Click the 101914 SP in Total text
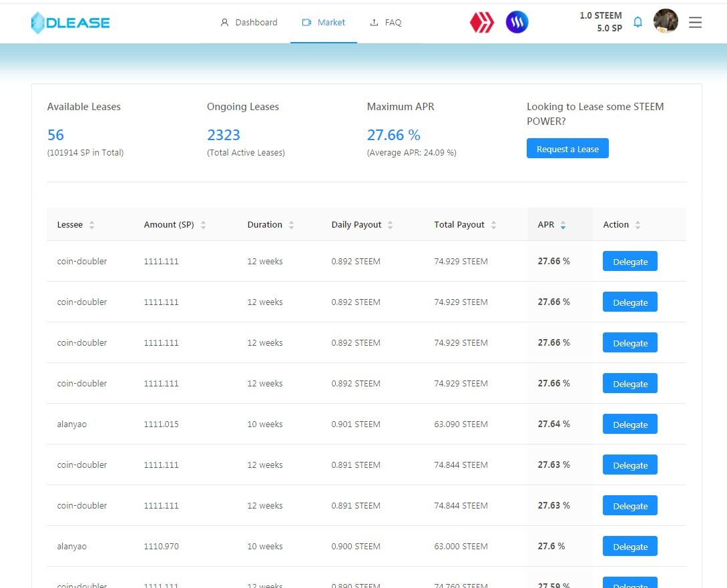 pos(85,152)
